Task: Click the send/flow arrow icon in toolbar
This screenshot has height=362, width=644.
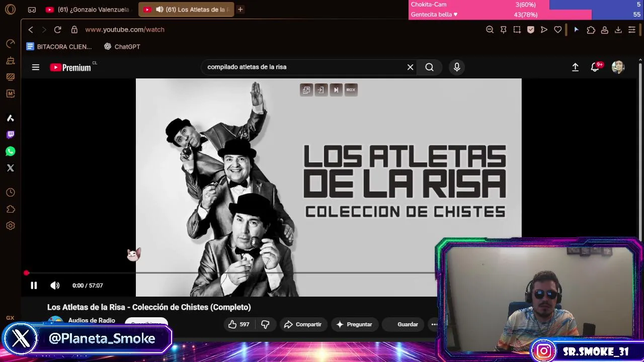Action: [x=544, y=30]
